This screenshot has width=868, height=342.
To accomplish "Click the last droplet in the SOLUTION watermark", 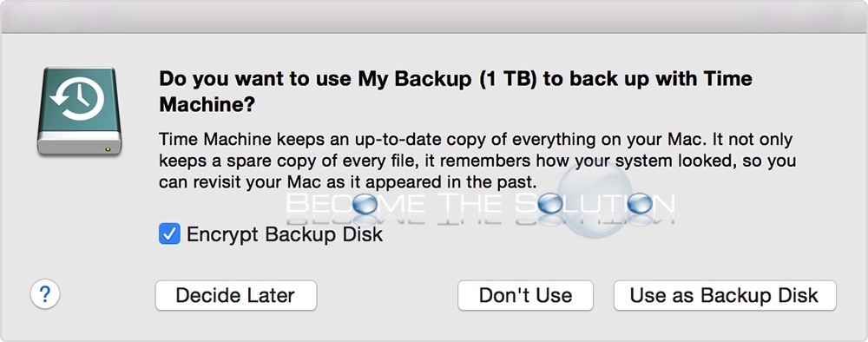I will (x=641, y=204).
